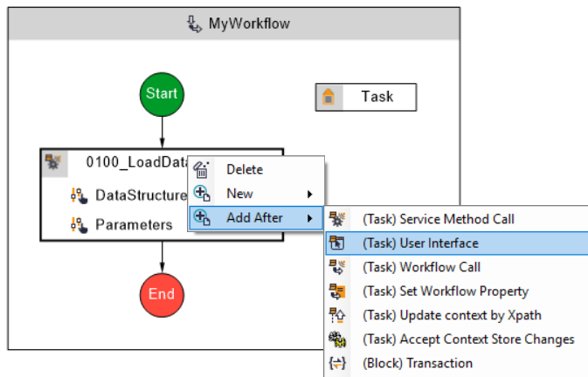Image resolution: width=588 pixels, height=377 pixels.
Task: Click the Parameters item icon
Action: coord(80,224)
